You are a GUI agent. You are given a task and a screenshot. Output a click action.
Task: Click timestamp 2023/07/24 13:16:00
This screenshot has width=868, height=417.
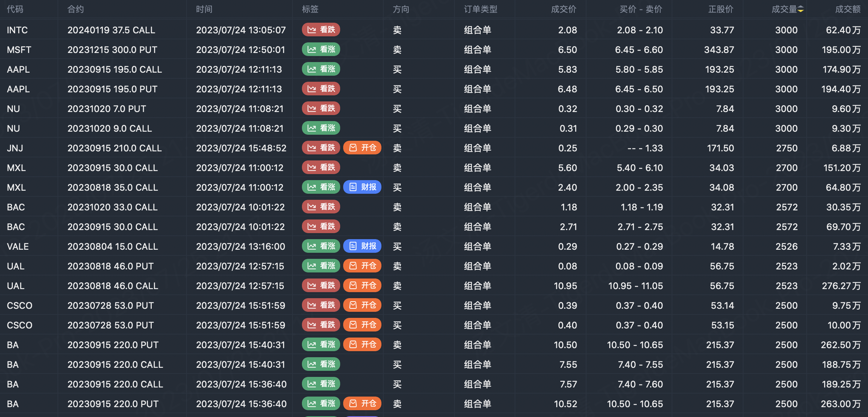[241, 246]
